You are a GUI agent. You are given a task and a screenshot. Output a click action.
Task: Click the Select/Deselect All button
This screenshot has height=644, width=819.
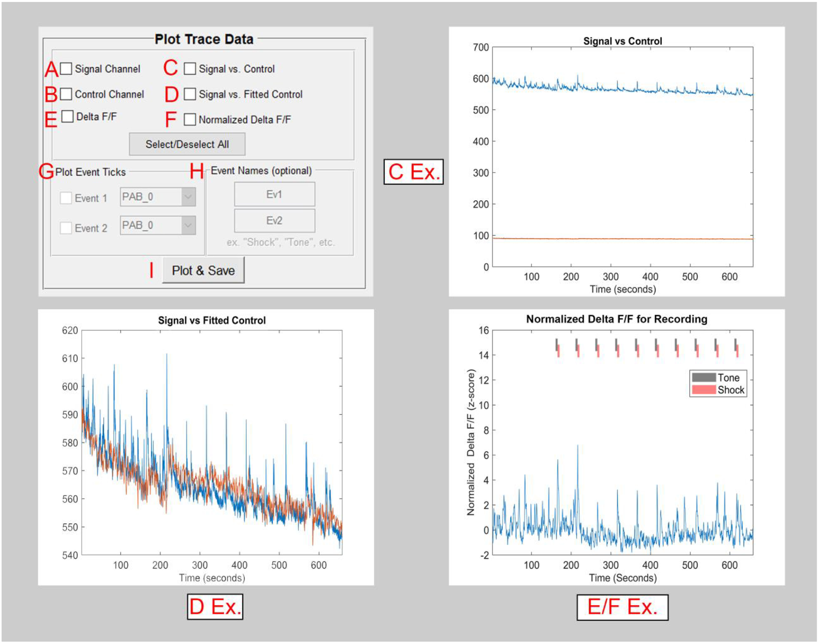(x=187, y=144)
